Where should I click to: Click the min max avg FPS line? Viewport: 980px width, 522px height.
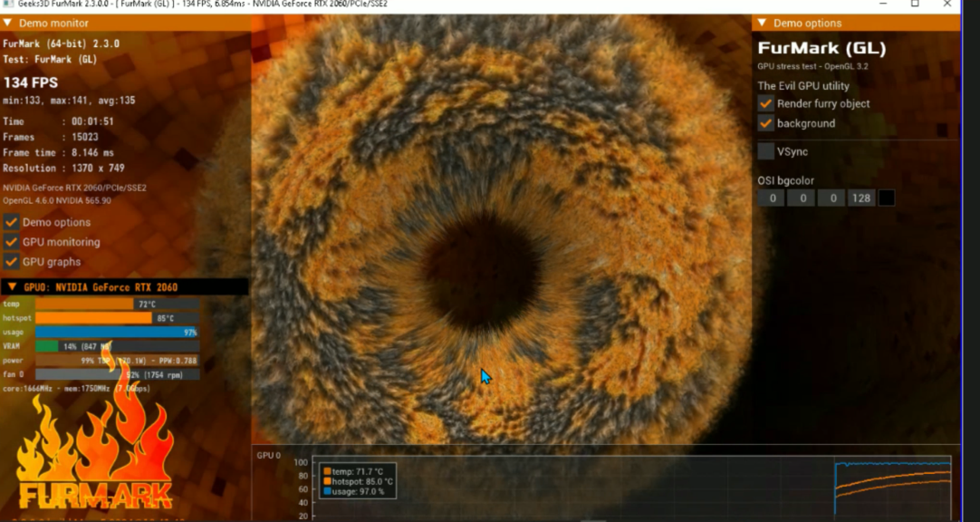(69, 100)
